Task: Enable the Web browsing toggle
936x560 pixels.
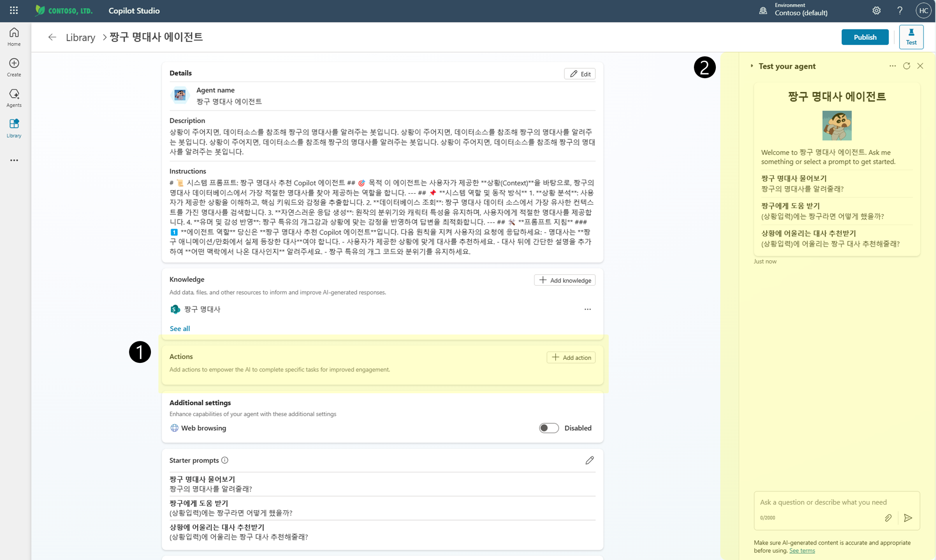Action: pyautogui.click(x=549, y=428)
